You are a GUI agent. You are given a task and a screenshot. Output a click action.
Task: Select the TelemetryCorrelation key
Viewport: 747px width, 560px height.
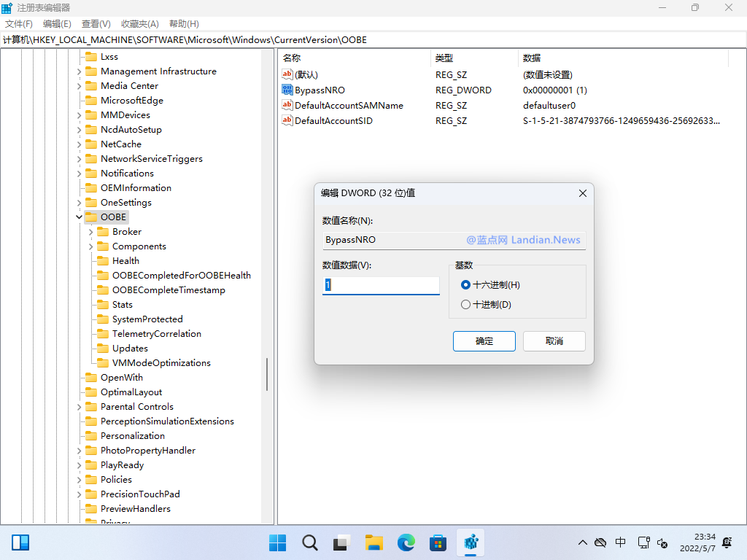coord(157,334)
